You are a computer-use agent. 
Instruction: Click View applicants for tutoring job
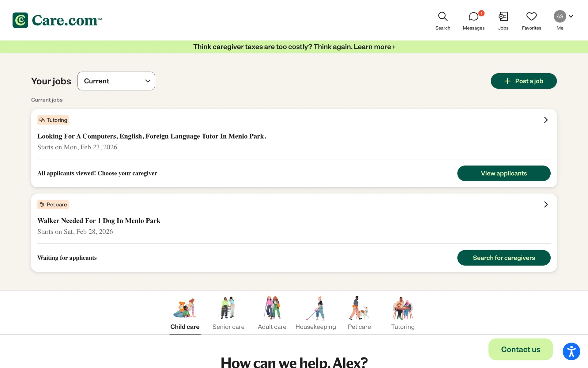(x=503, y=173)
